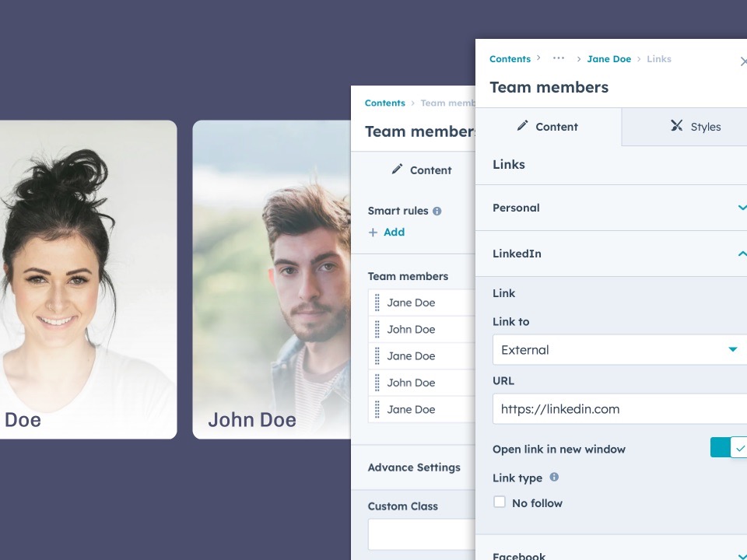
Task: Click the Jane Doe breadcrumb link
Action: tap(608, 59)
